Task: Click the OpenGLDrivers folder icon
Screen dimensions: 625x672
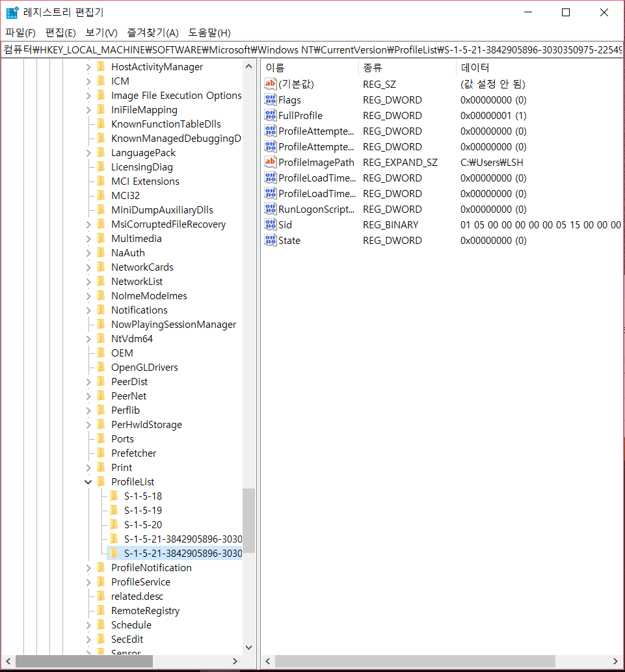Action: tap(101, 368)
